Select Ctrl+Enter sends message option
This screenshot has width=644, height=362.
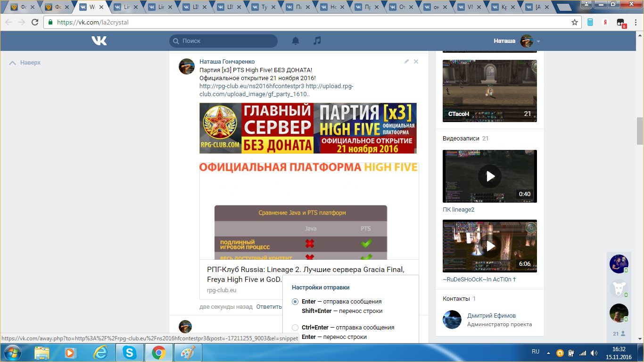(x=295, y=328)
